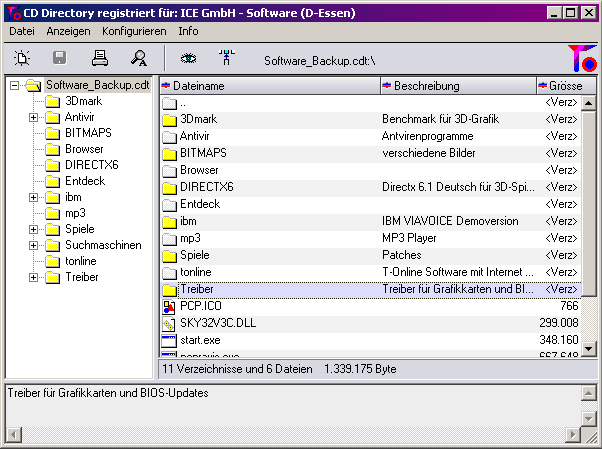Open search with the magnifier icon
The width and height of the screenshot is (602, 449).
click(139, 58)
